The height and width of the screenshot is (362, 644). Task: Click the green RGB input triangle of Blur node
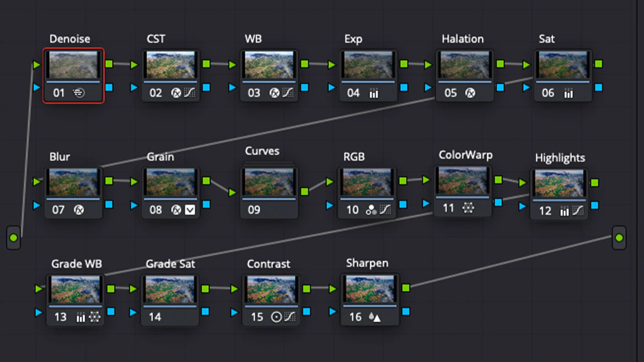click(37, 182)
